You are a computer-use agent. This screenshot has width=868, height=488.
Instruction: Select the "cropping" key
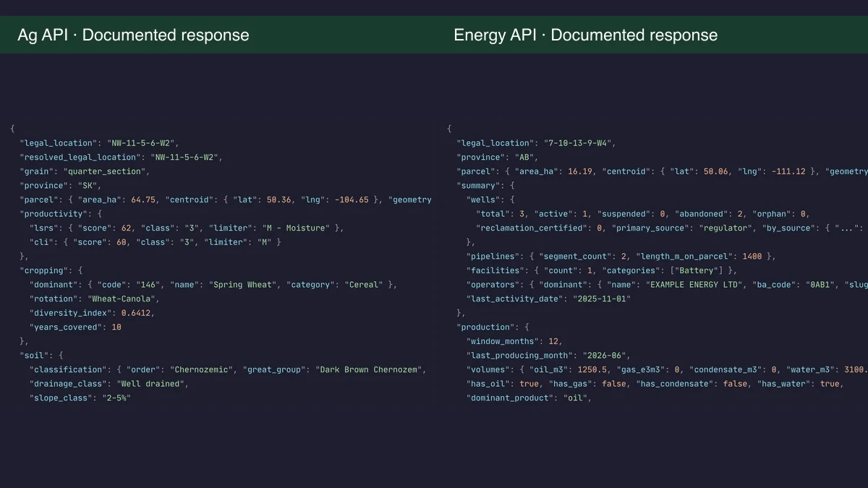(x=44, y=270)
